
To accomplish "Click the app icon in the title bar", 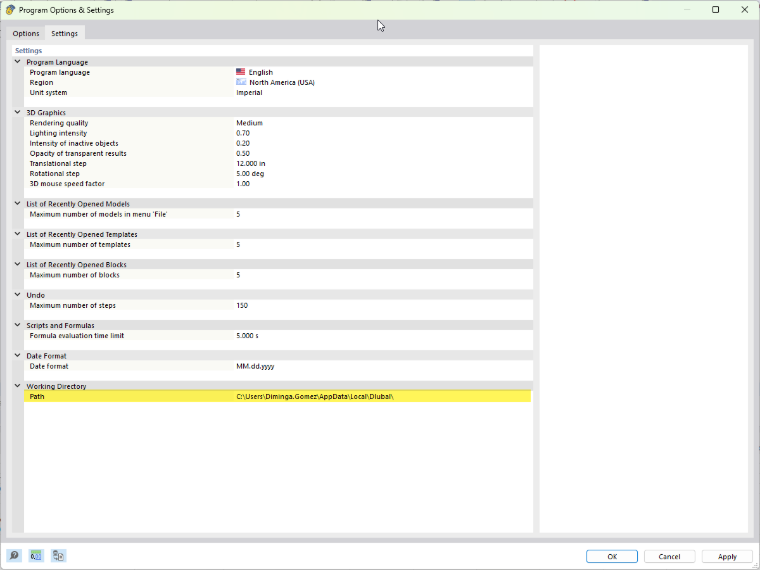I will [x=10, y=10].
